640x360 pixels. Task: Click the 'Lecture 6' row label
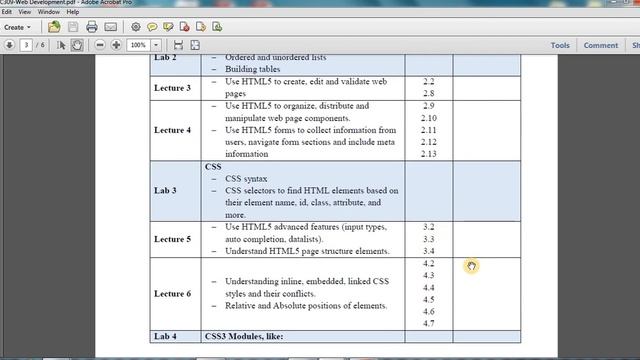(x=172, y=293)
